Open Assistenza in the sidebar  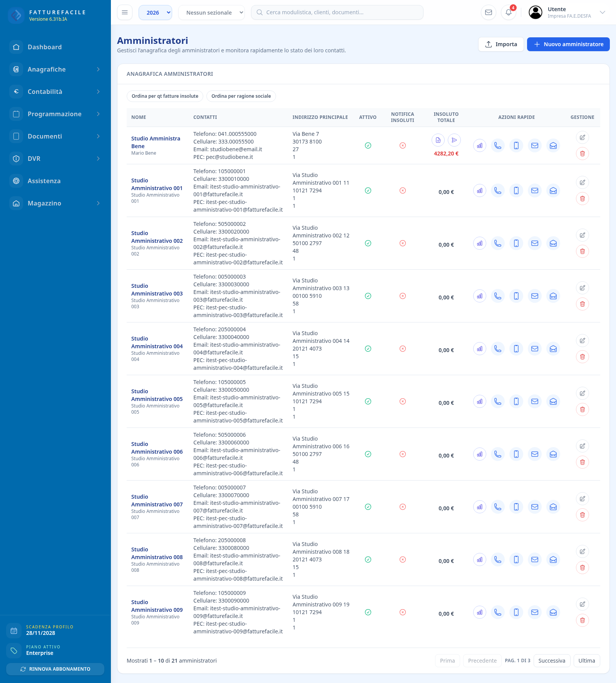(x=55, y=181)
